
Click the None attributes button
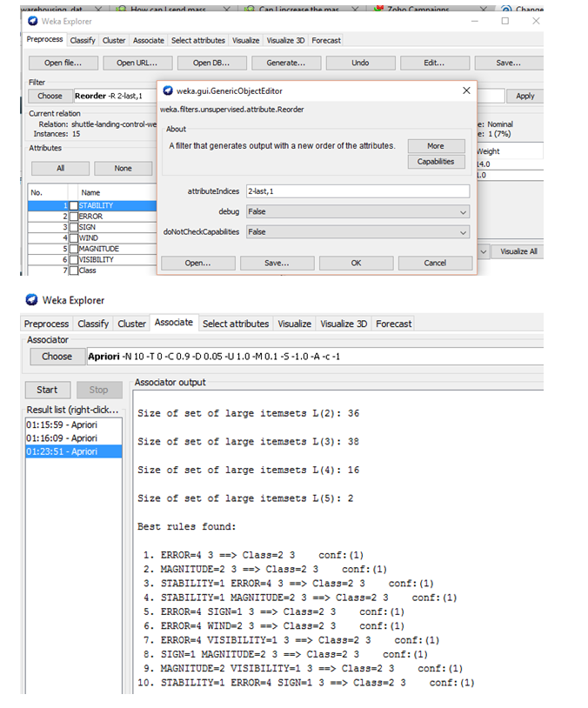coord(123,169)
